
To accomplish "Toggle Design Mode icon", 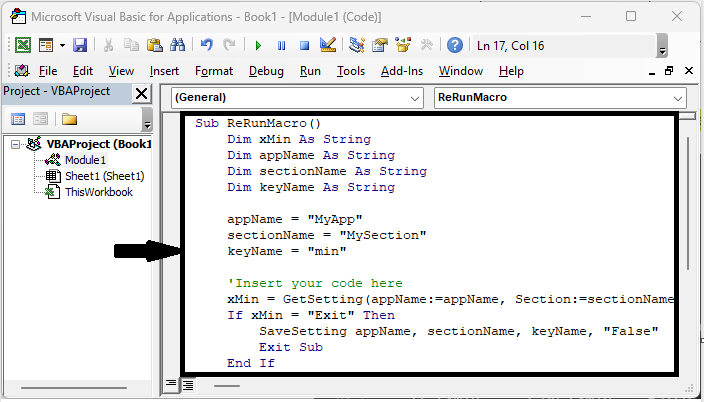I will point(328,44).
